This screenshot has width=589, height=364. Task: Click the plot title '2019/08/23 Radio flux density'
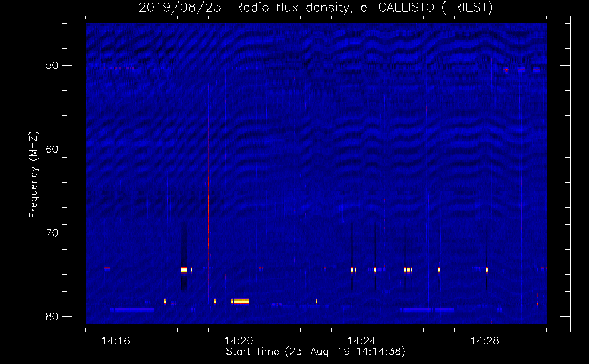pos(316,7)
